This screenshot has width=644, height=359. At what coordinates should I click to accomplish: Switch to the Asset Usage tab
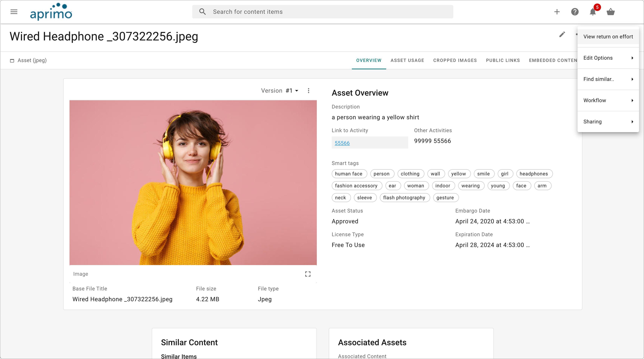pyautogui.click(x=407, y=60)
